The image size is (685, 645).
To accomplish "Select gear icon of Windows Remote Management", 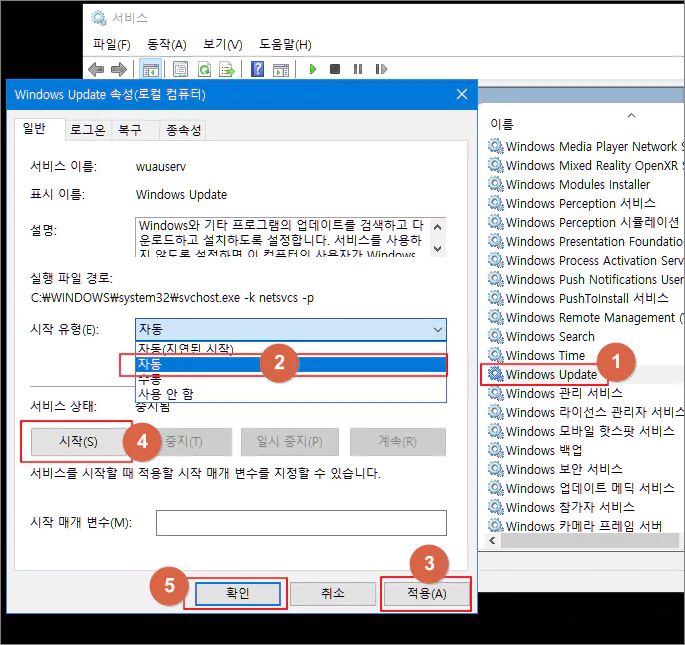I will [495, 317].
